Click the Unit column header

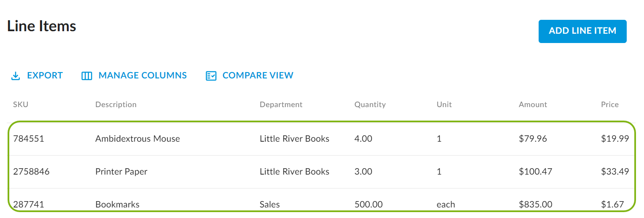click(444, 105)
